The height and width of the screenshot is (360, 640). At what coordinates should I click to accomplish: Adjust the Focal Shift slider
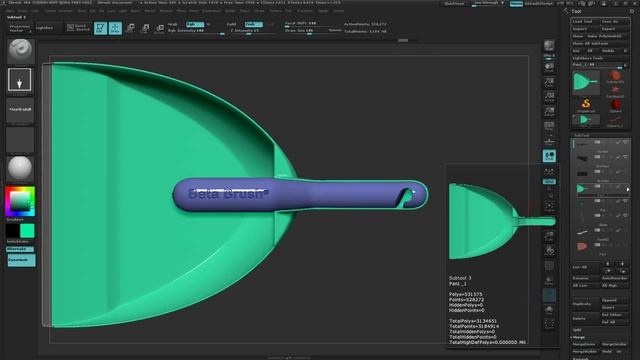coord(309,24)
